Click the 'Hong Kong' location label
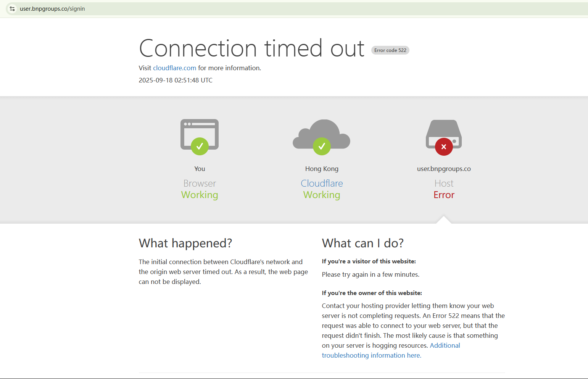The image size is (588, 379). pos(322,169)
